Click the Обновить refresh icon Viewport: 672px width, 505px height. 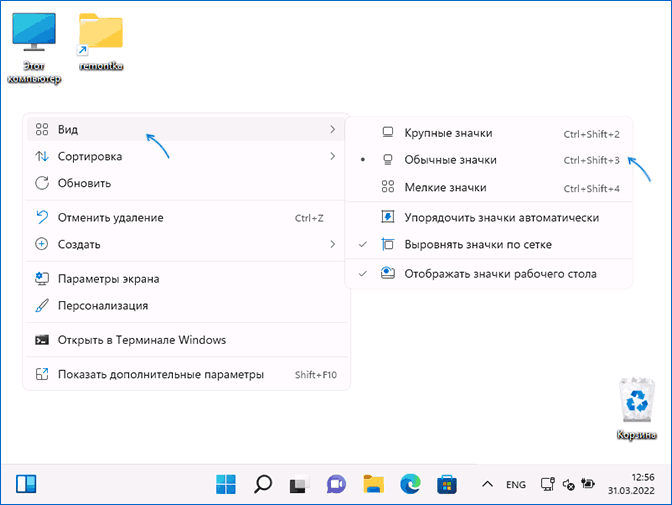(x=42, y=183)
